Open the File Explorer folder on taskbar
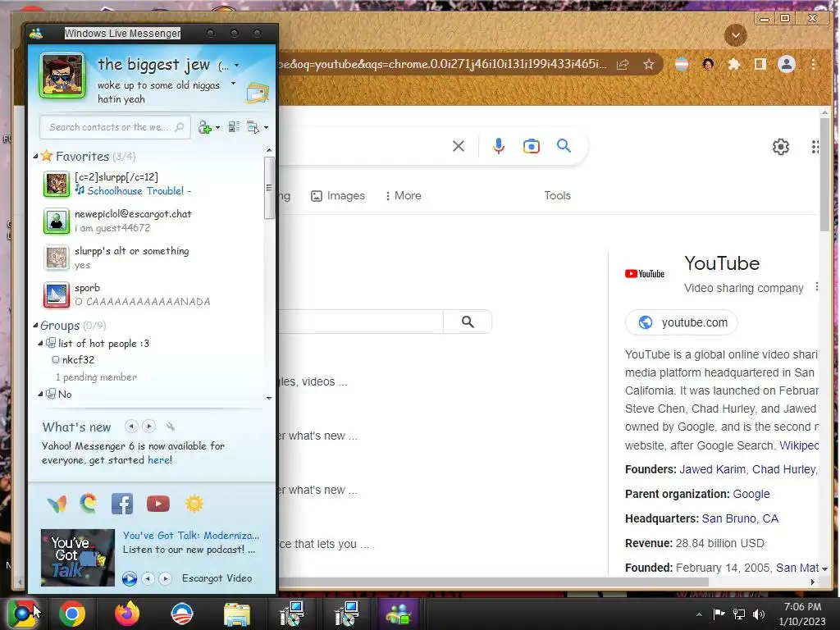The height and width of the screenshot is (630, 840). click(236, 614)
